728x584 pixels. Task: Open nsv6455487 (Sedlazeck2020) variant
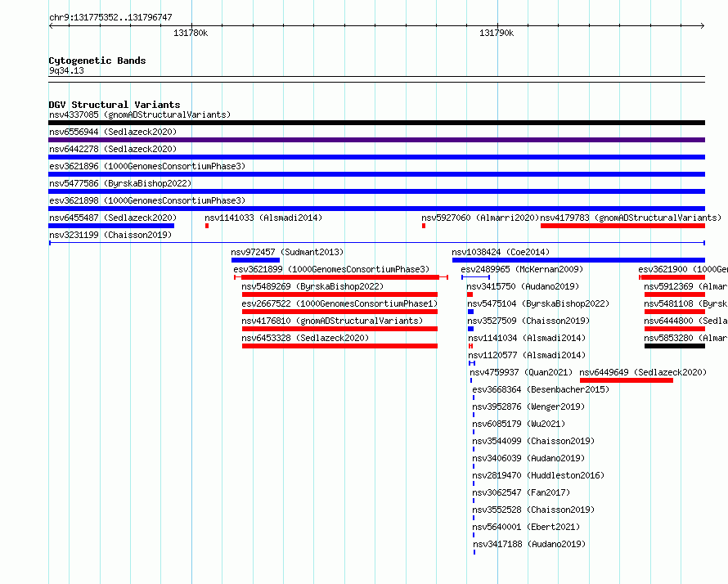click(113, 218)
